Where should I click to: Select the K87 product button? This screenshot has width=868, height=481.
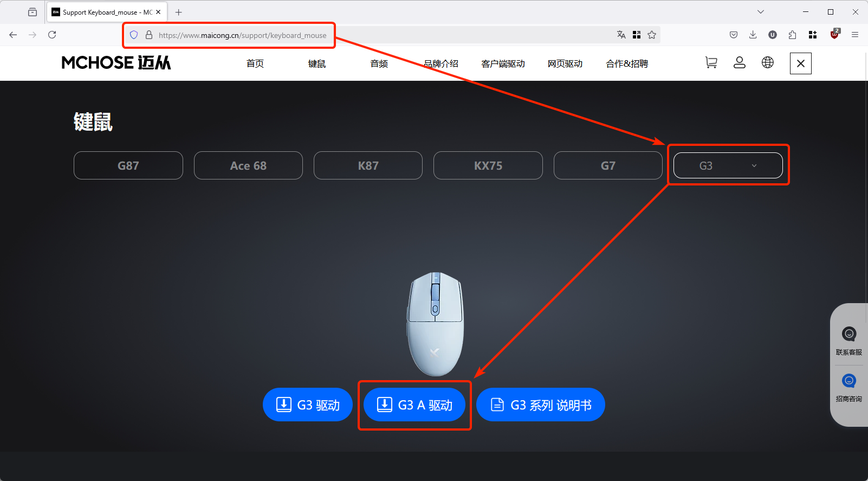click(368, 165)
